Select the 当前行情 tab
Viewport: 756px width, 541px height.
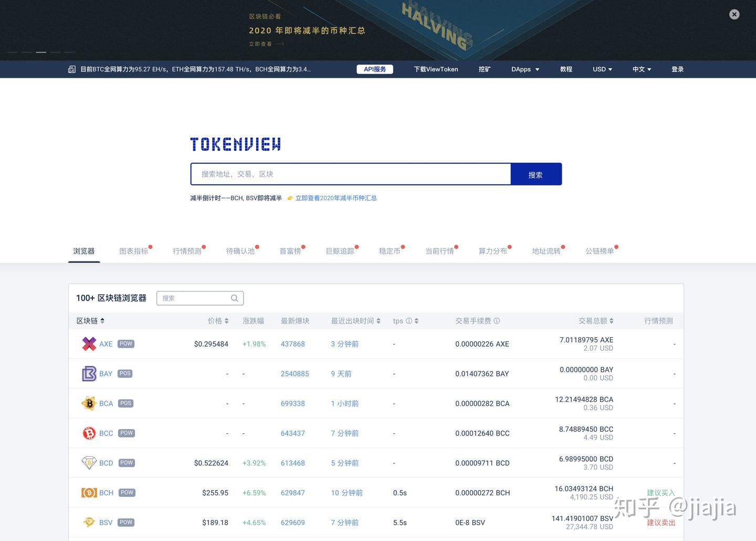click(x=439, y=251)
